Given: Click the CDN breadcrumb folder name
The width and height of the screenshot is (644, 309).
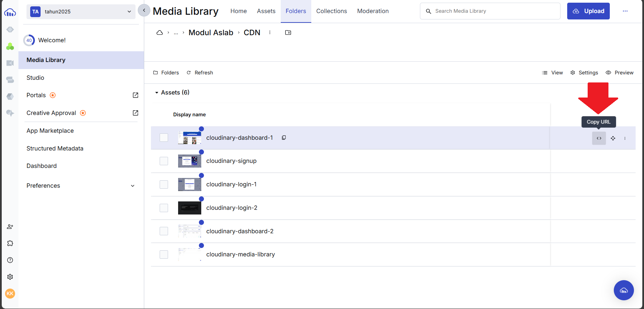Looking at the screenshot, I should click(252, 33).
